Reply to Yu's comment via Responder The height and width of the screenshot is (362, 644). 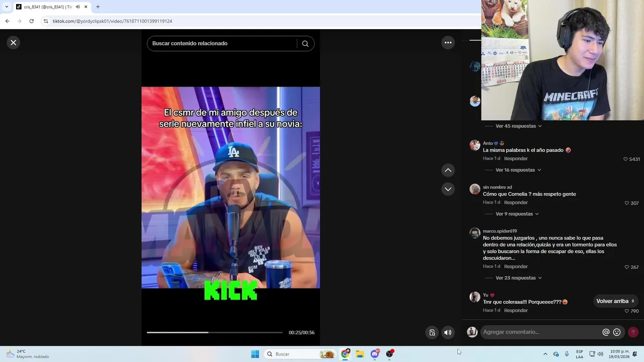click(516, 310)
